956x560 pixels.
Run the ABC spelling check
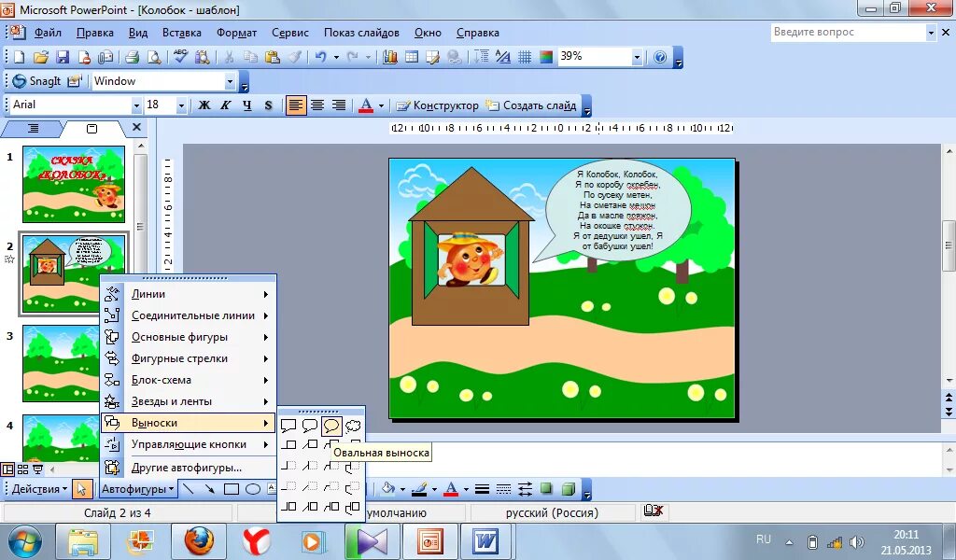[180, 57]
